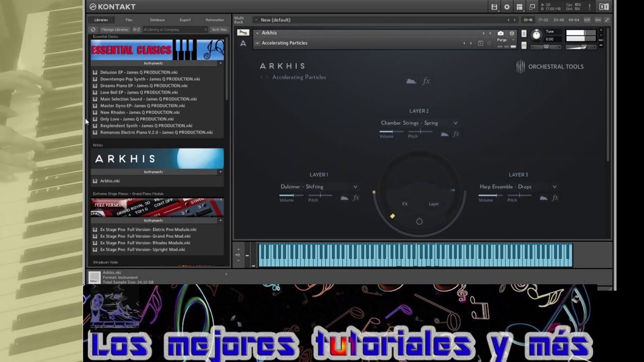The width and height of the screenshot is (644, 362).
Task: Open Kontakt options gear icon
Action: tap(507, 7)
